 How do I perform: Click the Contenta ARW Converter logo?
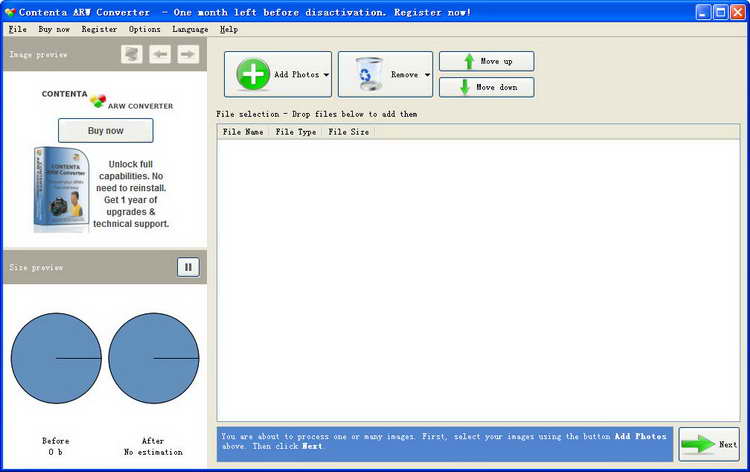107,99
